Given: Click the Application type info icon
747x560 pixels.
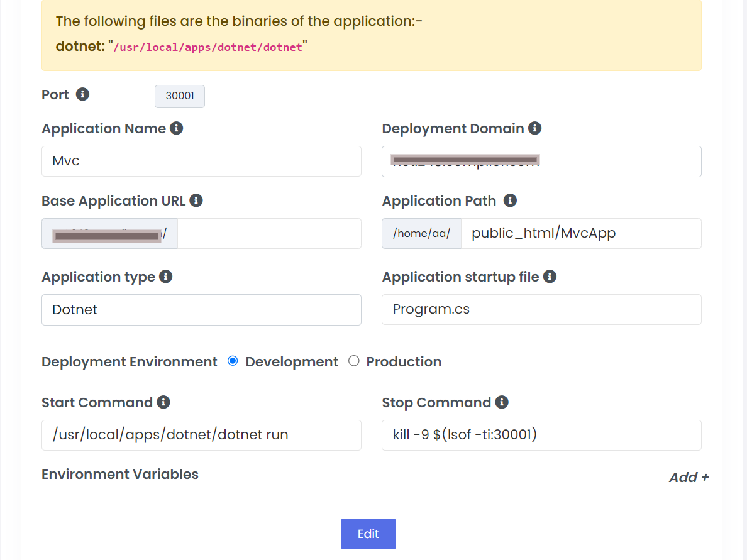Looking at the screenshot, I should tap(166, 277).
